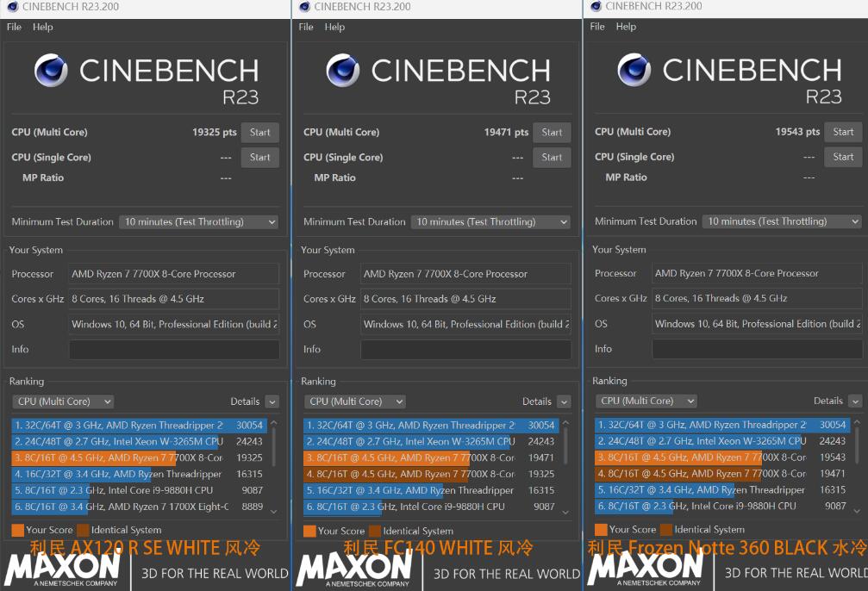
Task: Start the CPU Single Core test in the right window
Action: pyautogui.click(x=843, y=157)
